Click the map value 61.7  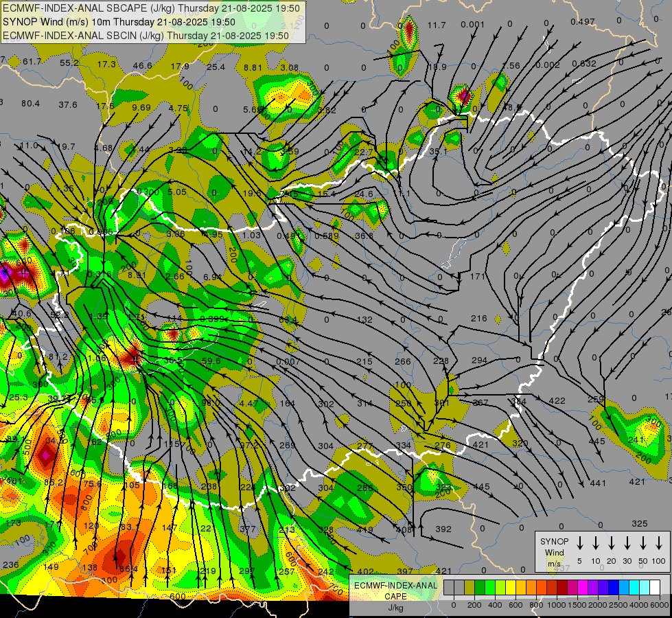point(32,62)
